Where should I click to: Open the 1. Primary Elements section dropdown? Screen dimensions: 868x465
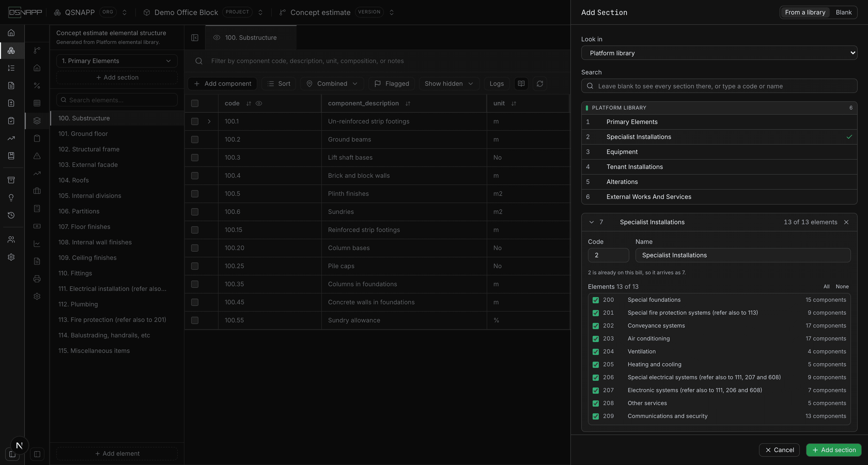(117, 61)
